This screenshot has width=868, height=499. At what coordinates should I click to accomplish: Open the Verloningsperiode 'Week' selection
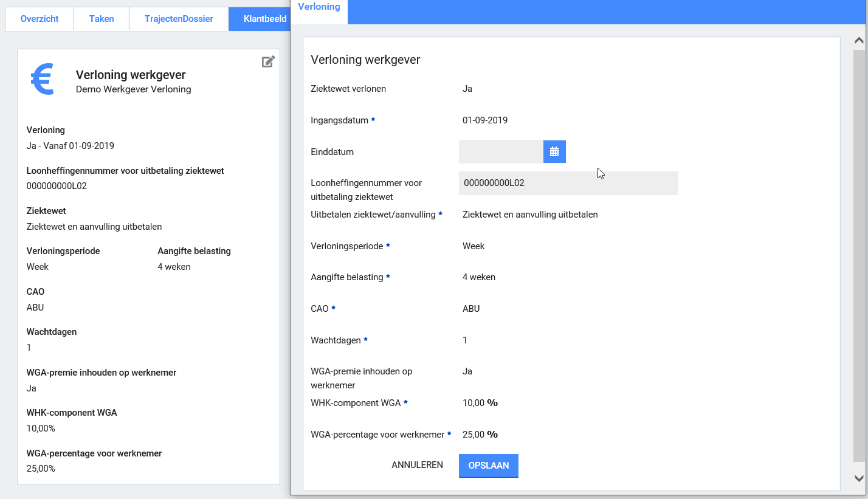(x=474, y=246)
